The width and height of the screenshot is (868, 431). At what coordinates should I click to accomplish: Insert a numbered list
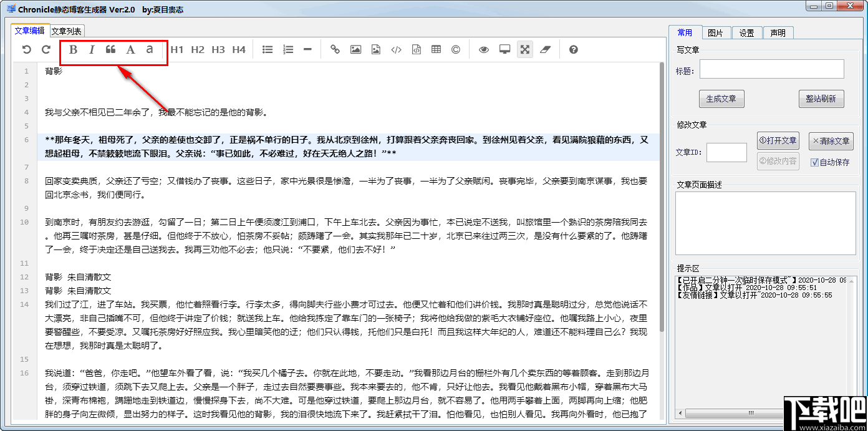coord(287,49)
